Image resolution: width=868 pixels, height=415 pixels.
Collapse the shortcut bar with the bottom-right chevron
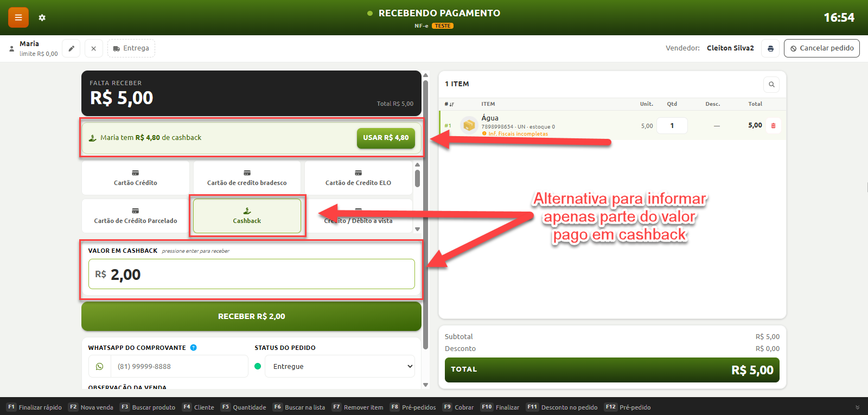coord(858,407)
